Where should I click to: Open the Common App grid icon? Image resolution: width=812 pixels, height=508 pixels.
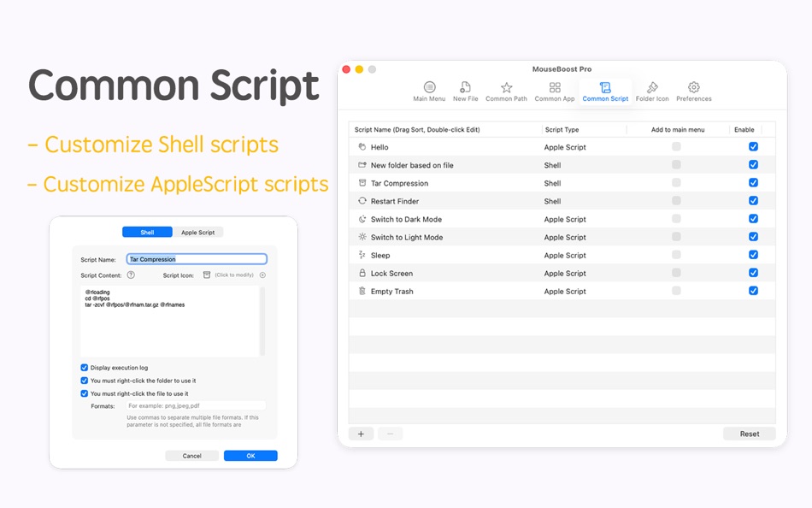[555, 92]
